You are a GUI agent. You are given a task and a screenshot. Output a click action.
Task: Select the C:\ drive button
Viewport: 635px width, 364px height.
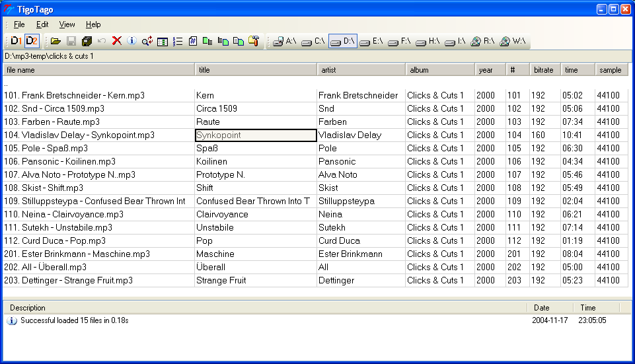pyautogui.click(x=313, y=41)
